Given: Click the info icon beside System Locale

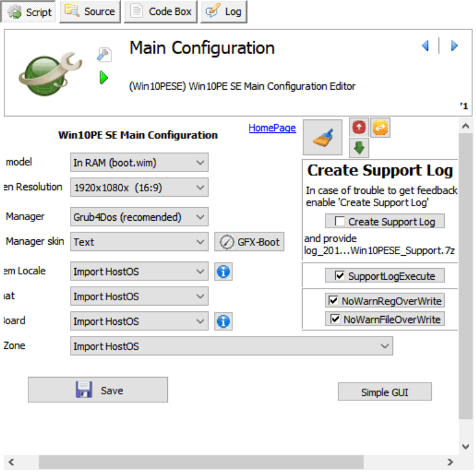Looking at the screenshot, I should coord(223,271).
